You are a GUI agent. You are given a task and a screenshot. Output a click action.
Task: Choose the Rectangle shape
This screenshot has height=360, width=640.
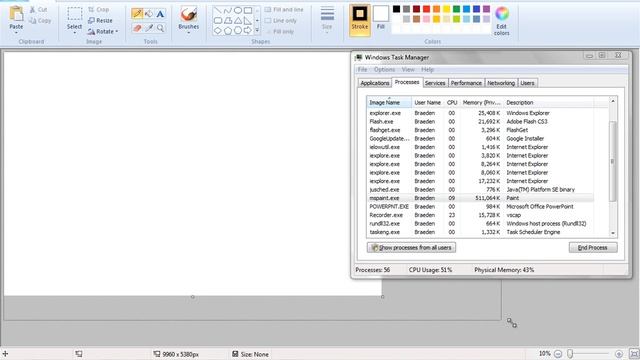[247, 11]
